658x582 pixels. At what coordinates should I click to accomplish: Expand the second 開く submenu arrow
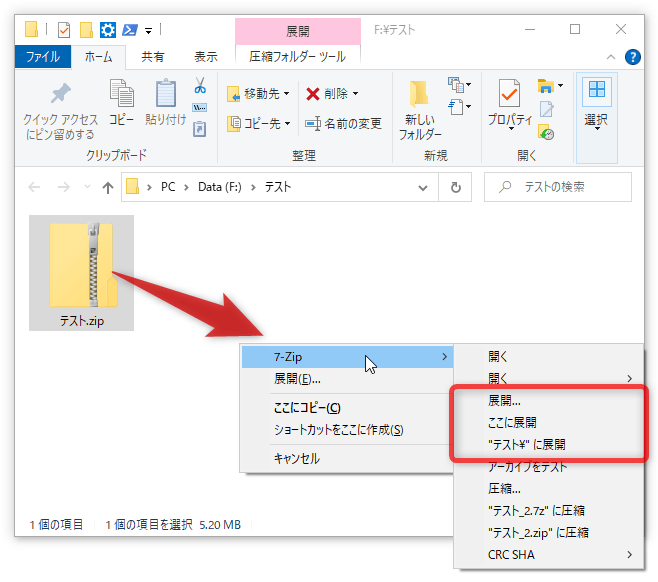[x=629, y=378]
